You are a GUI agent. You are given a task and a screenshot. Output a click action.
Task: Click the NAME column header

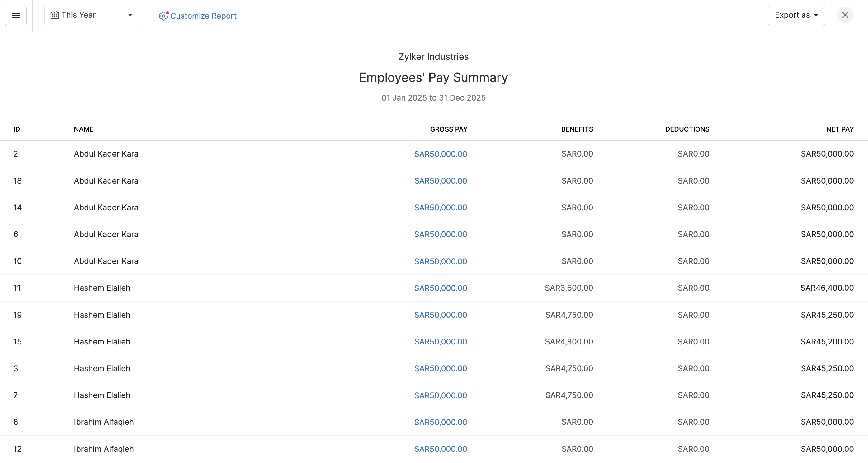83,129
